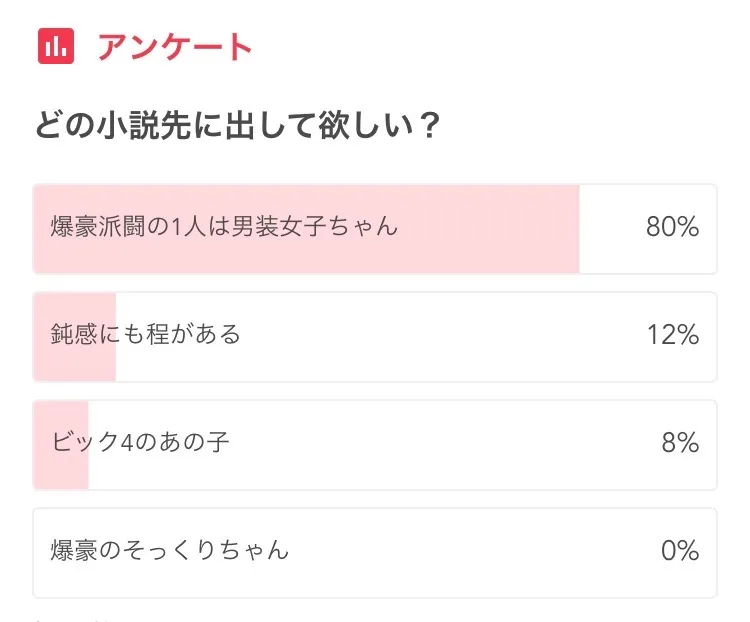This screenshot has width=750, height=622.
Task: Click the 0% result value
Action: click(x=680, y=551)
